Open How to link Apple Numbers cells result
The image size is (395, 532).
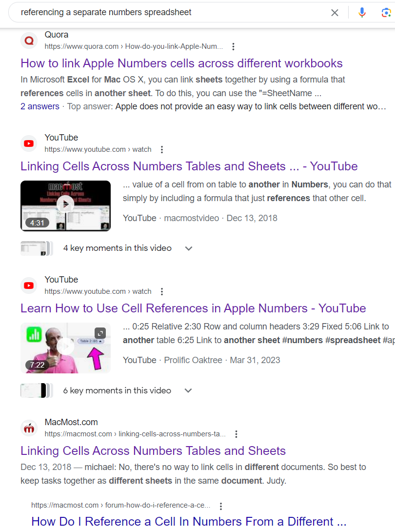181,63
